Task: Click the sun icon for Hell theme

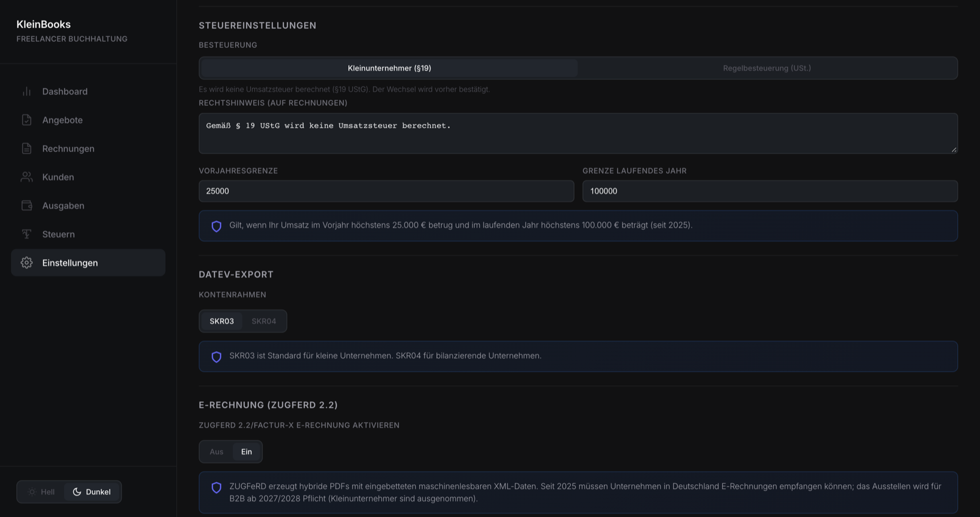Action: tap(32, 492)
